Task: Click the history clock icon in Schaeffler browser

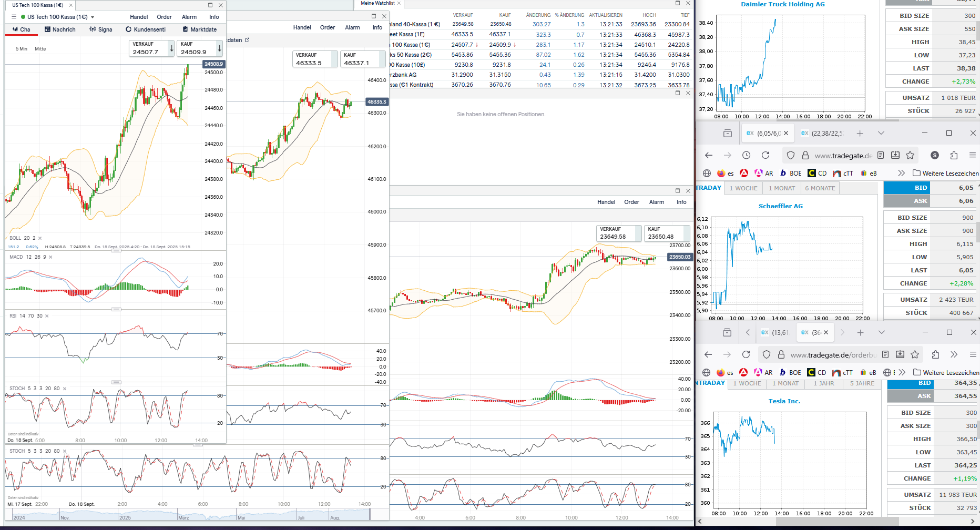Action: tap(746, 155)
